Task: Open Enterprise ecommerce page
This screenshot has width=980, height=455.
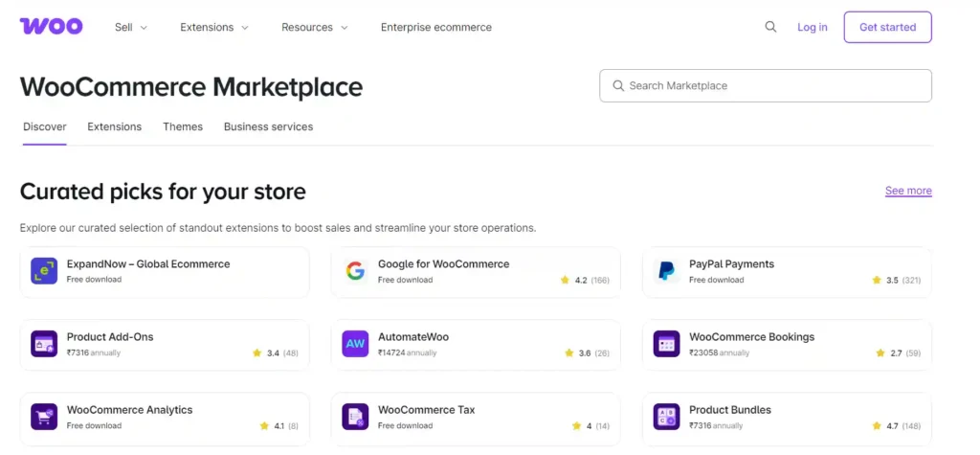Action: click(x=436, y=28)
